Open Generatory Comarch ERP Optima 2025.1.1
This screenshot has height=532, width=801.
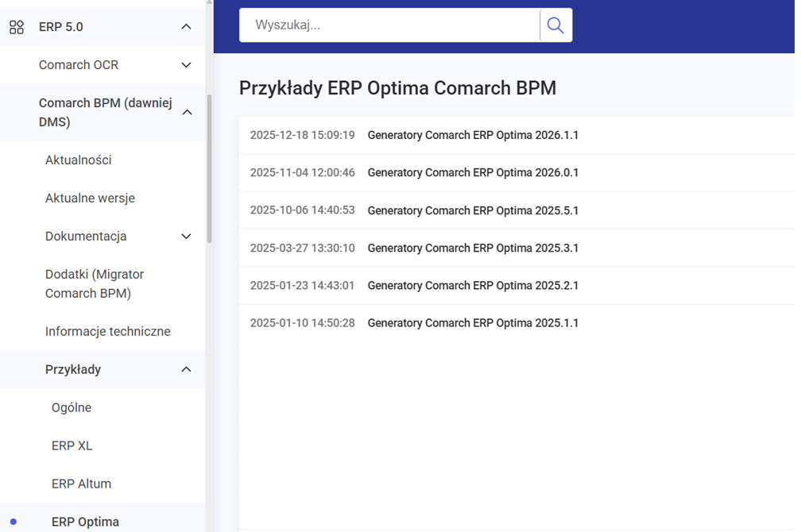(x=473, y=323)
